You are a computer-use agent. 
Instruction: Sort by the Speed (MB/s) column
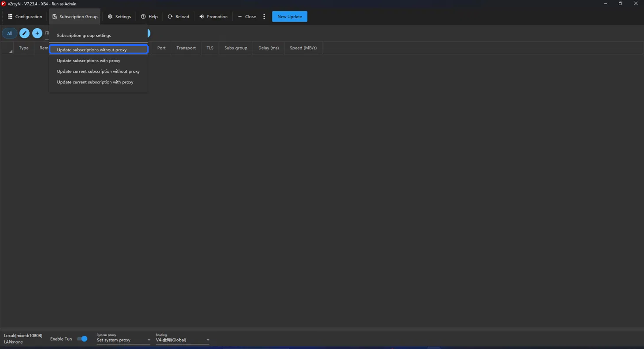(303, 48)
